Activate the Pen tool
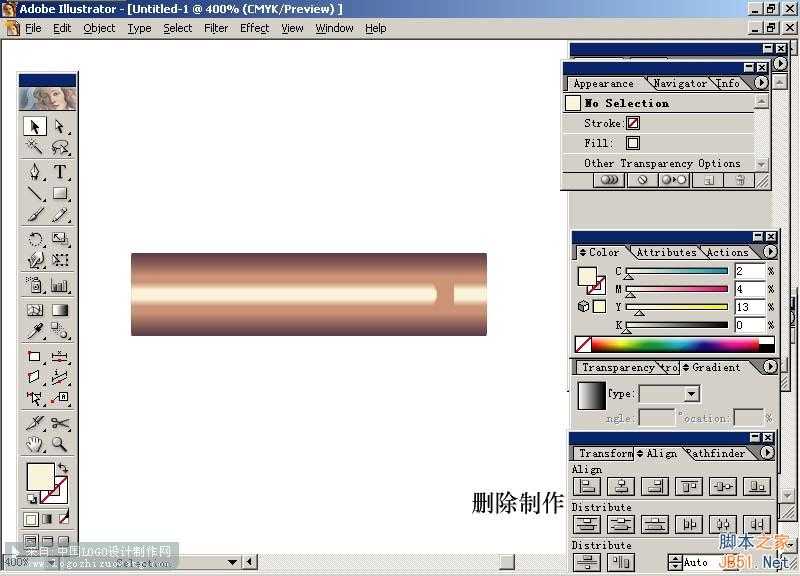The width and height of the screenshot is (800, 576). (x=34, y=172)
